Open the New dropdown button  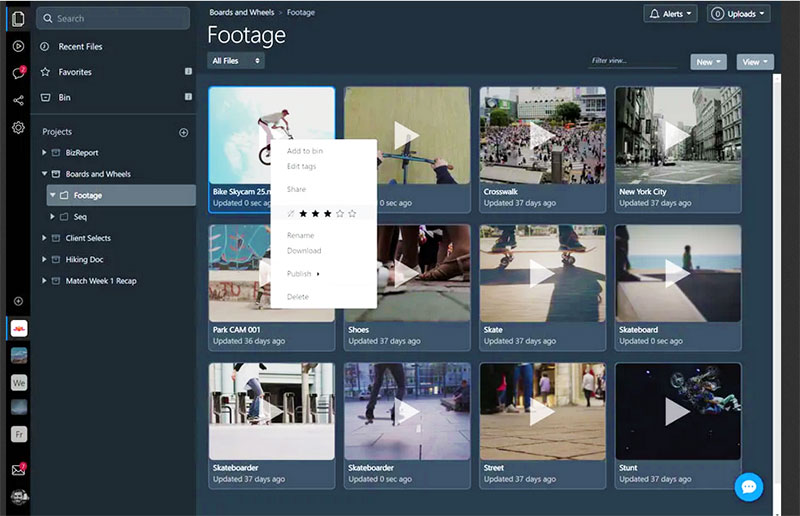click(x=708, y=62)
